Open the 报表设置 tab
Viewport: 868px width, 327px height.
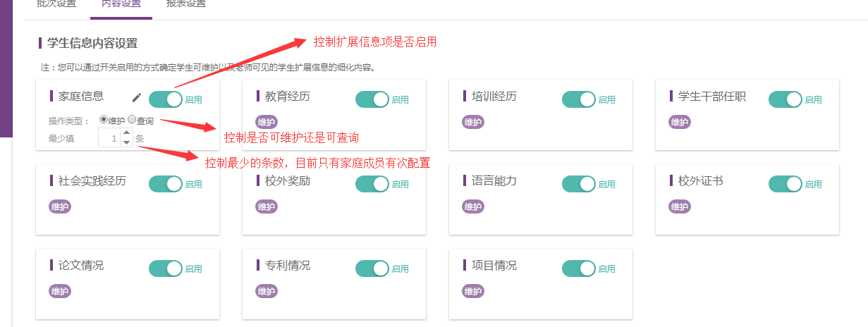pos(186,4)
